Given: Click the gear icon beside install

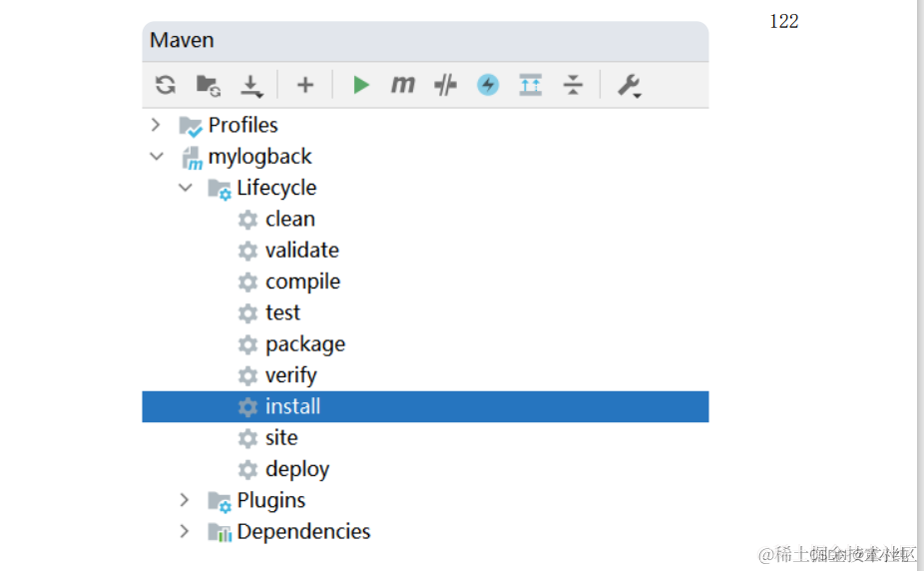Looking at the screenshot, I should (x=248, y=407).
